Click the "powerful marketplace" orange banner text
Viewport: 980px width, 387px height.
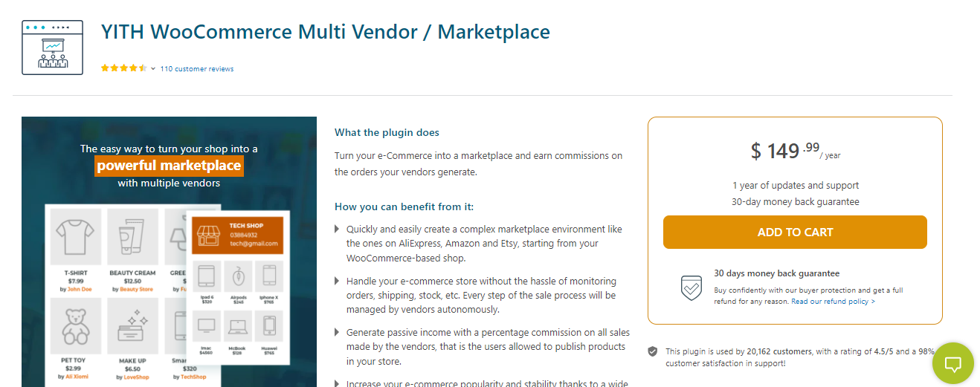click(x=169, y=166)
